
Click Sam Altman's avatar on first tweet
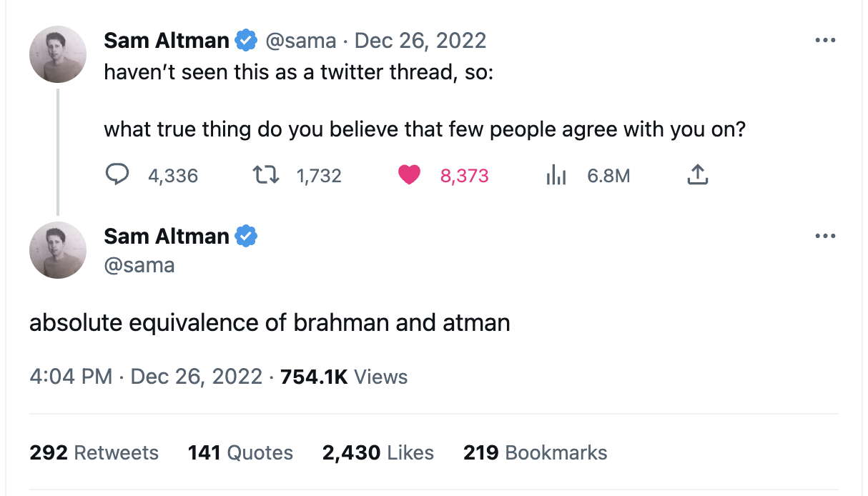click(58, 54)
